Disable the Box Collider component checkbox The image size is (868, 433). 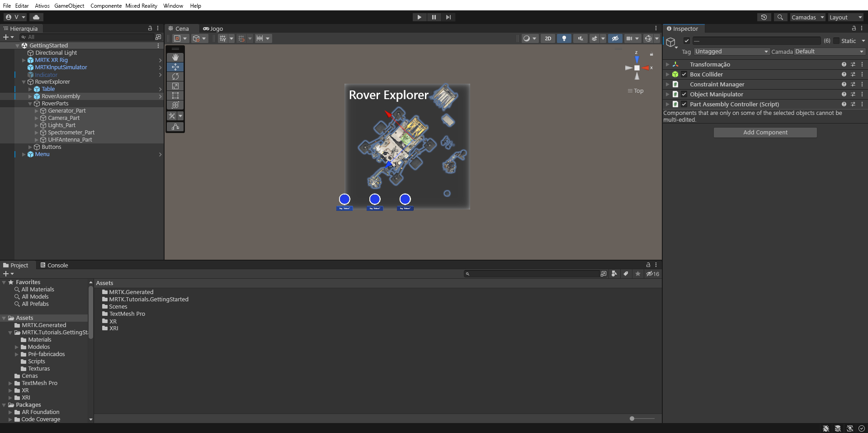click(x=685, y=74)
